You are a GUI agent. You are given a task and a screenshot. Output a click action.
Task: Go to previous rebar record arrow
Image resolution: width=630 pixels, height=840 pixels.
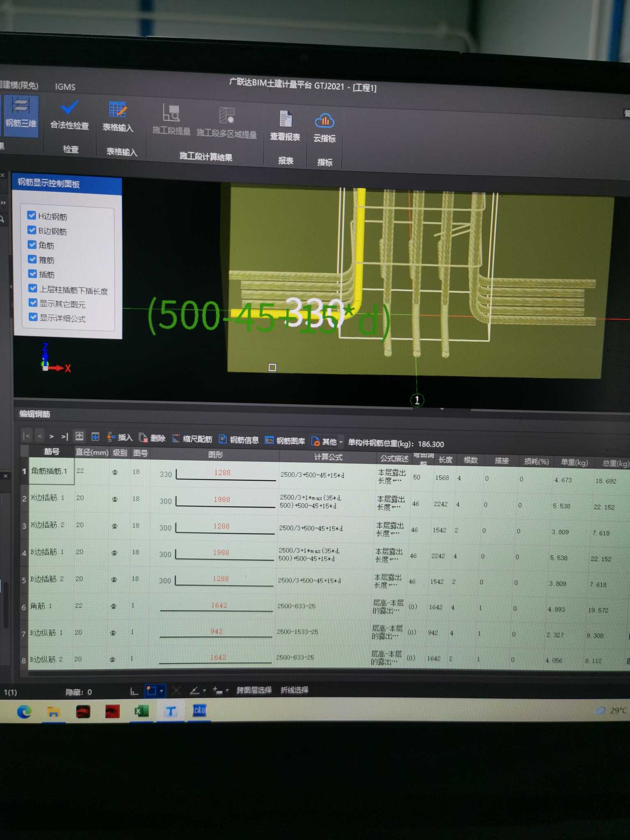[40, 436]
